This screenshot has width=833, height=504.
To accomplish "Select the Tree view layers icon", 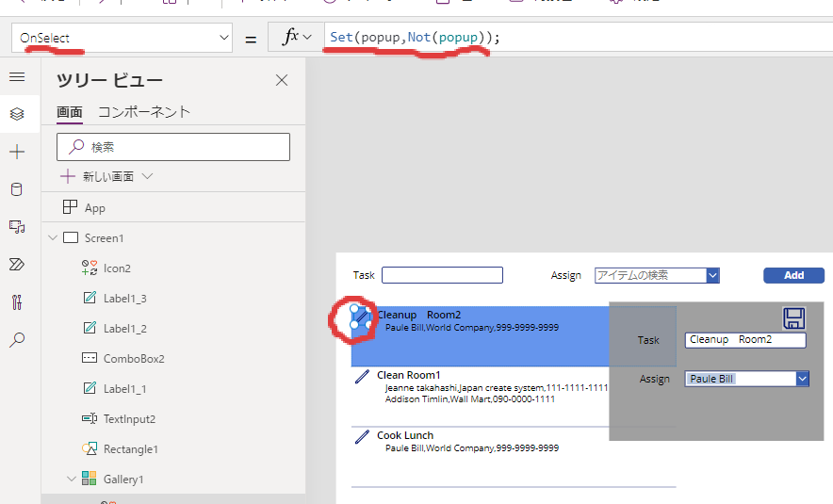I will click(x=17, y=114).
